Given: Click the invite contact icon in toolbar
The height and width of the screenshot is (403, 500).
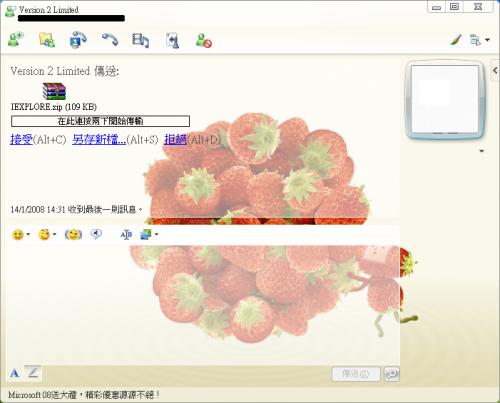Looking at the screenshot, I should pyautogui.click(x=16, y=40).
